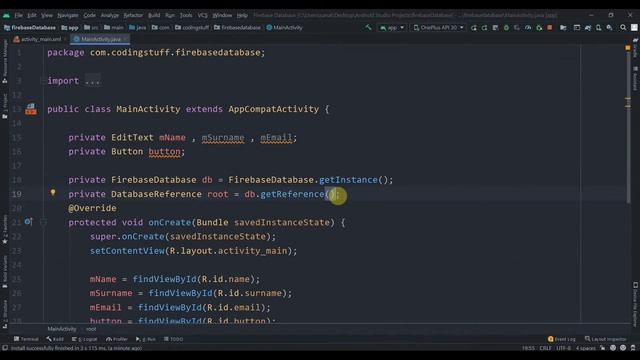
Task: Open the Code menu
Action: [x=89, y=15]
